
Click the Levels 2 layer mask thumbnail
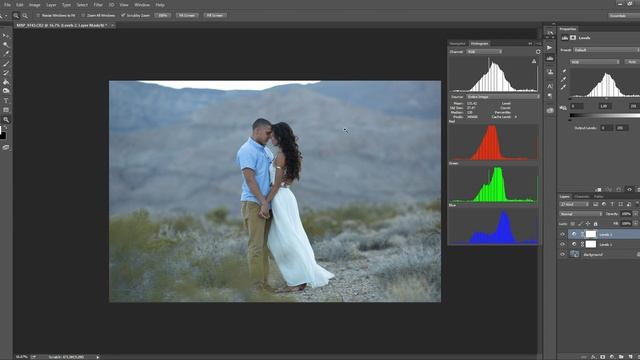coord(591,234)
